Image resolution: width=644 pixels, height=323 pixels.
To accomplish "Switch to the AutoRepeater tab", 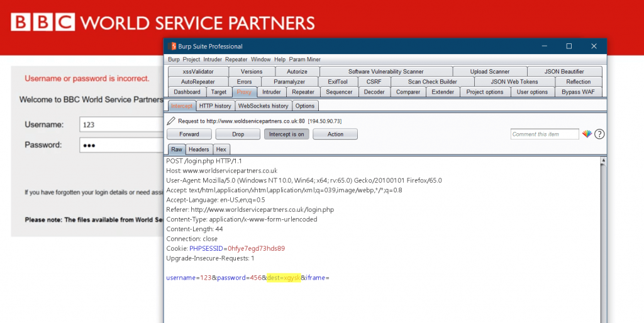I will (x=198, y=82).
